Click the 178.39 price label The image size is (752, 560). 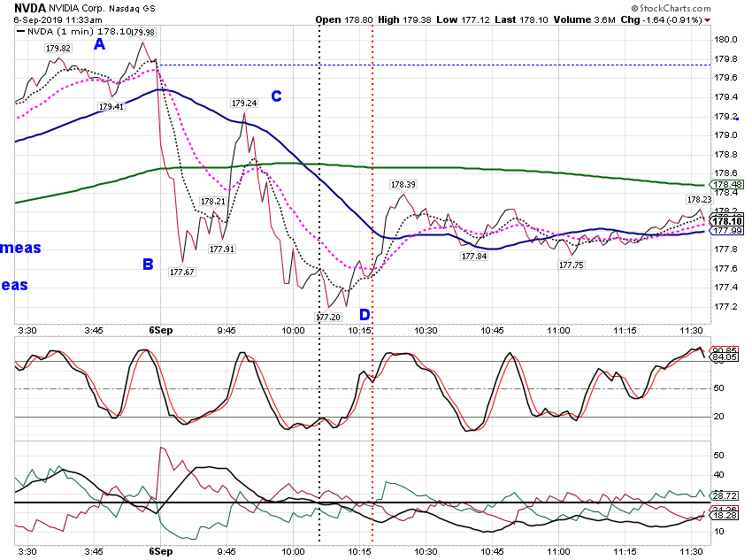coord(403,185)
